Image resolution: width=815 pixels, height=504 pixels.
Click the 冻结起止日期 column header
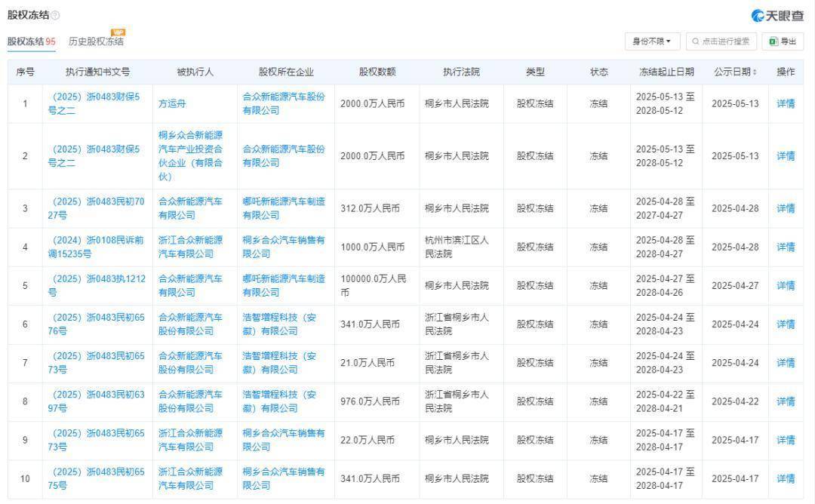click(x=666, y=72)
